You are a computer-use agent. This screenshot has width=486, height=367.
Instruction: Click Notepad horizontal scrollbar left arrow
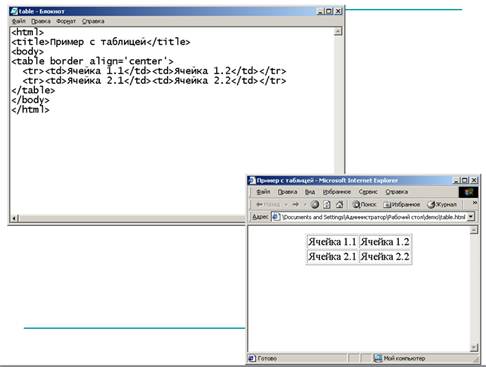tap(14, 218)
